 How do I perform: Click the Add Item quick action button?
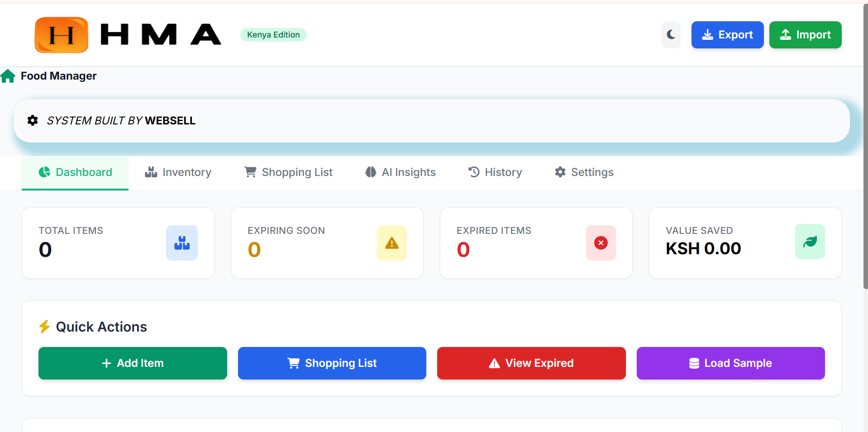click(133, 363)
